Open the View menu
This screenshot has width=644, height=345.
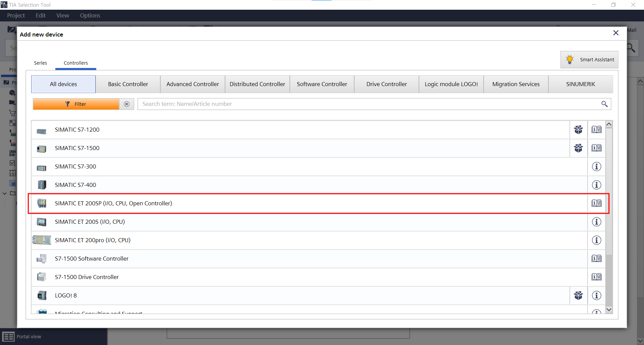click(63, 15)
